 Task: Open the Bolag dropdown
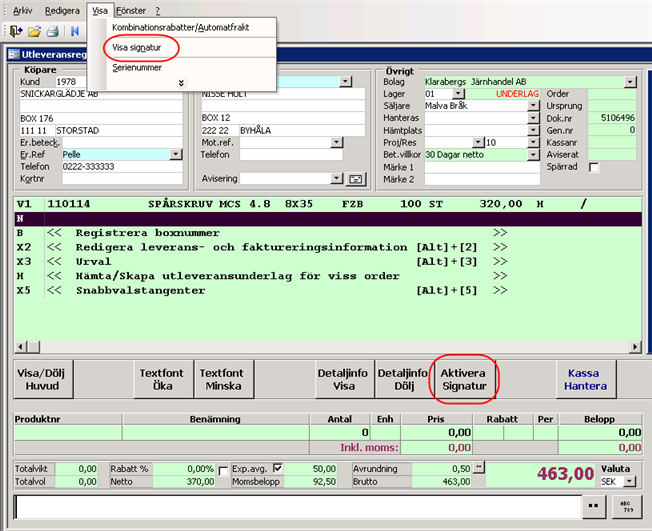click(x=630, y=82)
